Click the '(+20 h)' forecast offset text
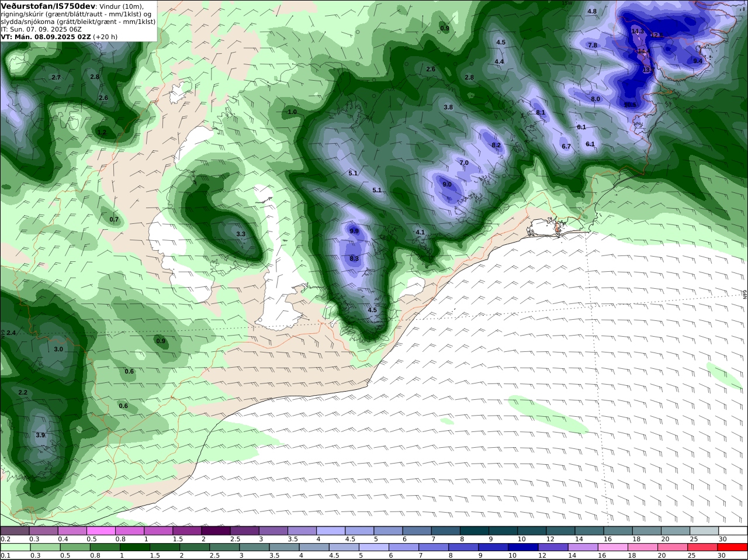The width and height of the screenshot is (748, 560). (106, 36)
